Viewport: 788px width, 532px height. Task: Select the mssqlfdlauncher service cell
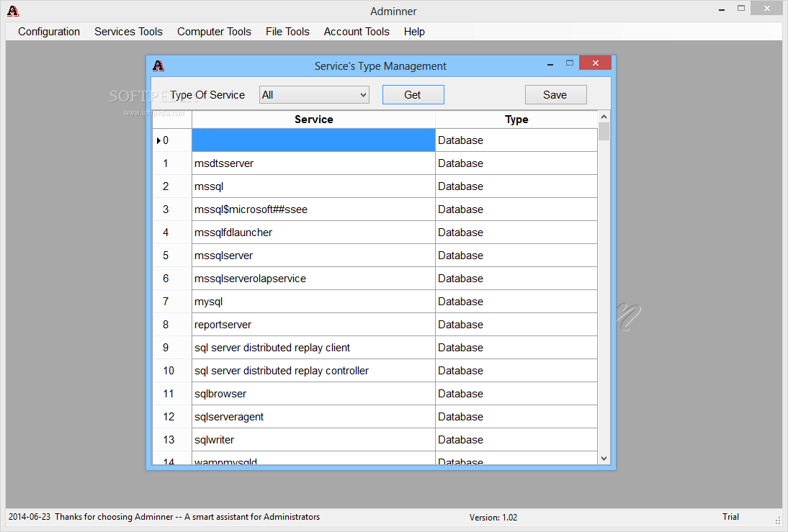click(313, 233)
